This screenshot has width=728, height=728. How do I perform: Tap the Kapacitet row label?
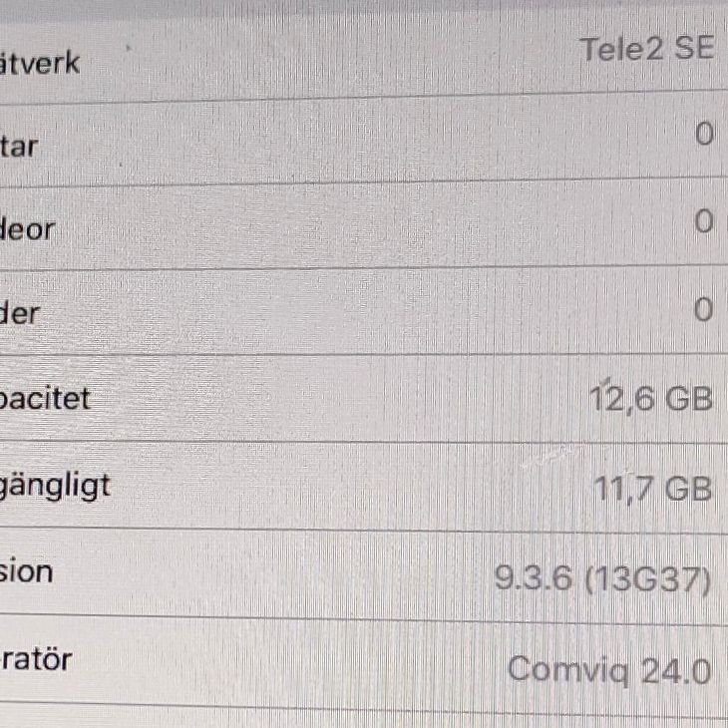[45, 399]
